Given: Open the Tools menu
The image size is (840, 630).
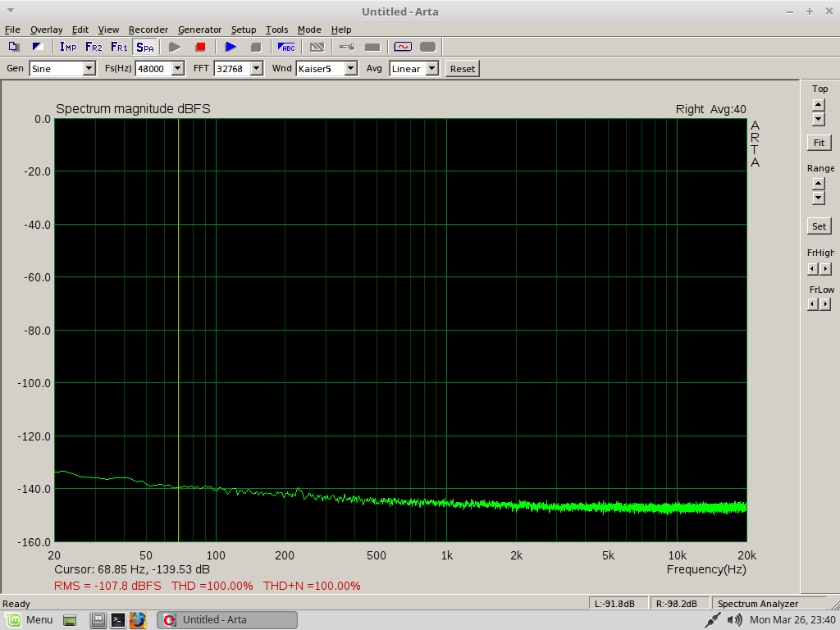Looking at the screenshot, I should click(x=276, y=30).
